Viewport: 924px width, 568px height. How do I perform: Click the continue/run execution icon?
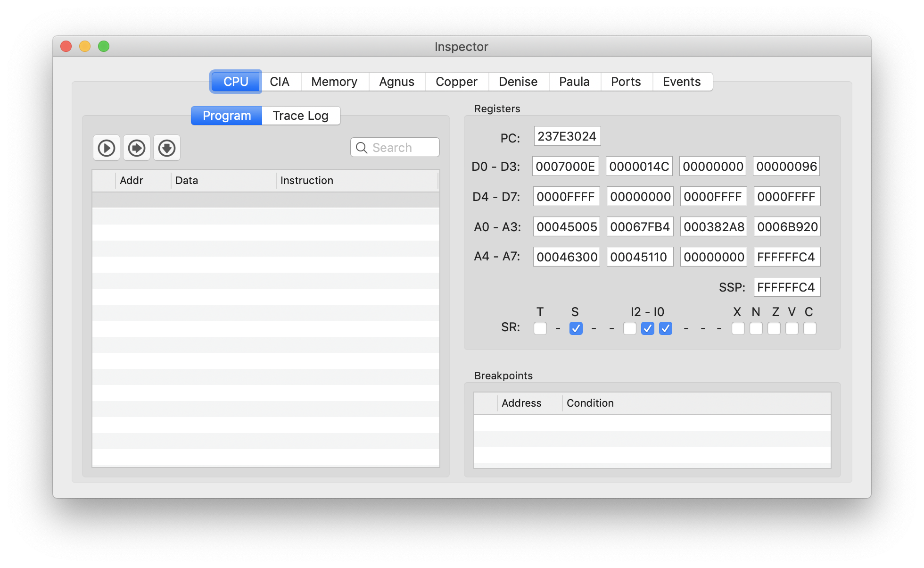[107, 148]
